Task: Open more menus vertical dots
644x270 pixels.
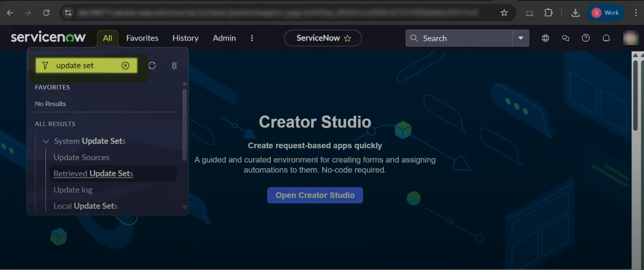Action: point(252,38)
